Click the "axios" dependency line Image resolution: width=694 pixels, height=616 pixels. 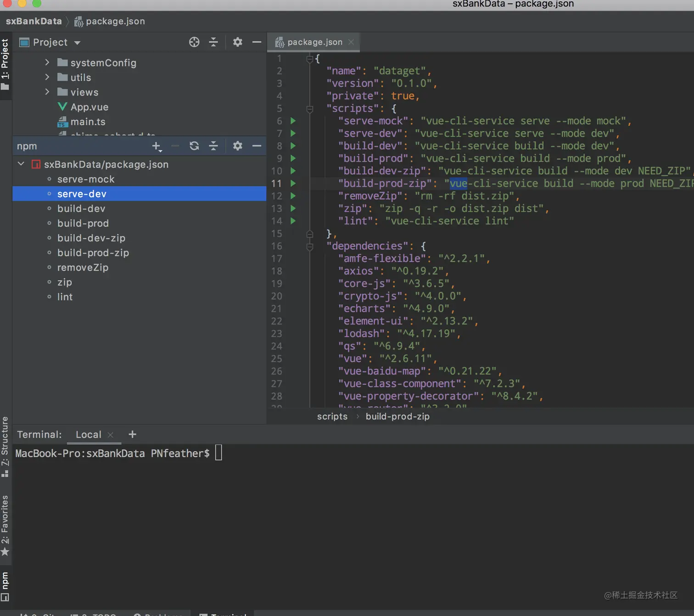point(393,271)
